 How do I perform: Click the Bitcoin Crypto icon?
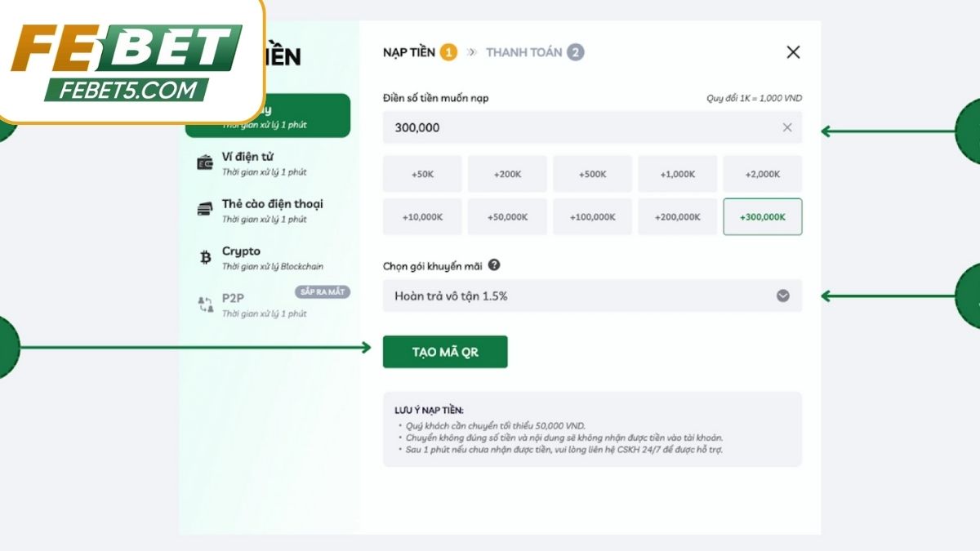pyautogui.click(x=205, y=258)
